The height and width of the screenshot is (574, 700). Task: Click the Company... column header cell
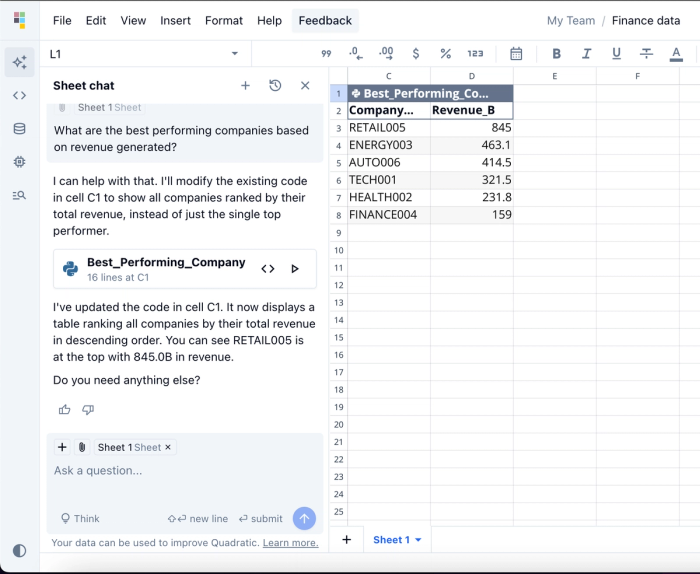tap(389, 110)
